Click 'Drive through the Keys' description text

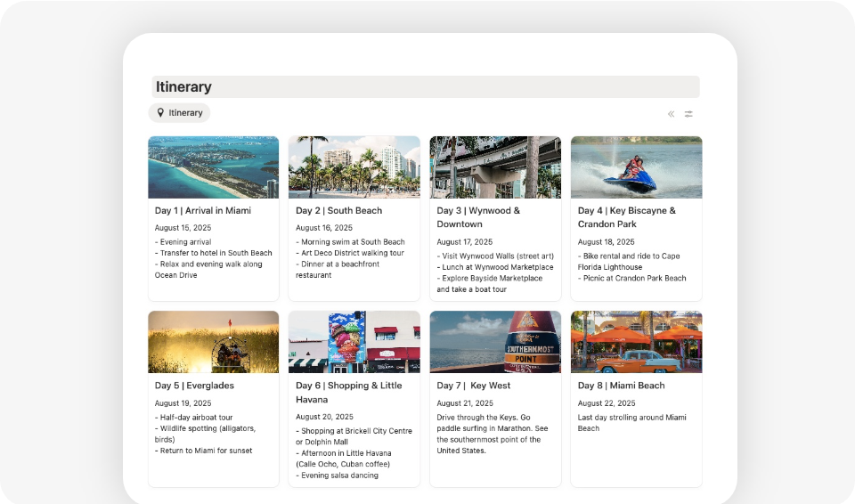tap(493, 435)
